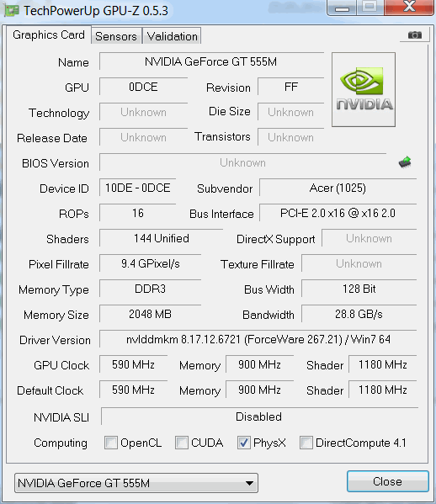Click the NVIDIA logo image

tap(364, 89)
